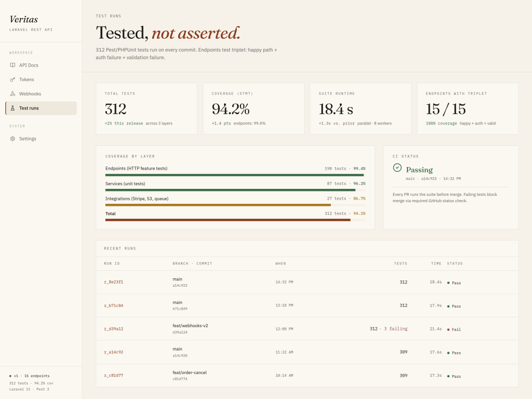Click commit hash b71c849
Screen dimensions: 532x399
tap(180, 309)
